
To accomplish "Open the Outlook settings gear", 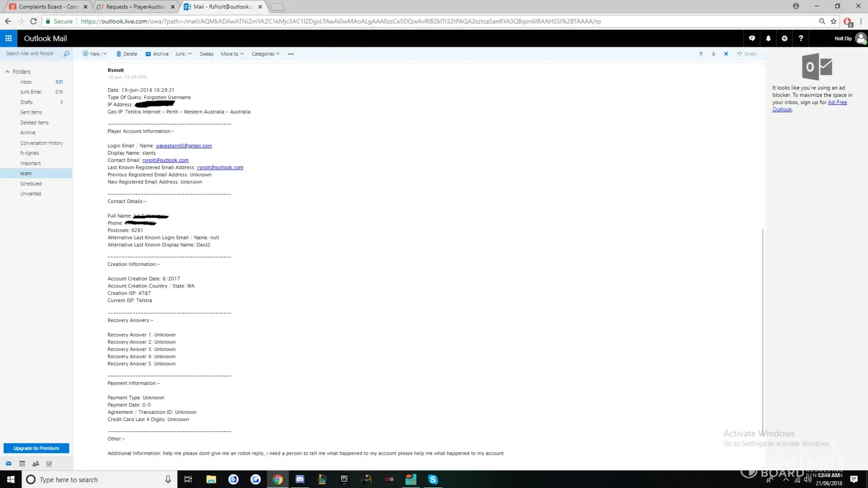I will (x=785, y=39).
